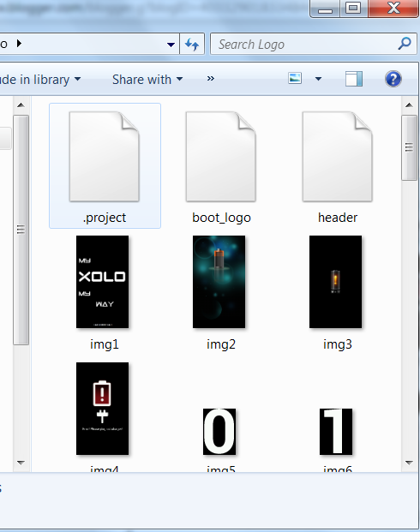The height and width of the screenshot is (532, 420).
Task: Expand the breadcrumb arrow in address bar
Action: coord(20,44)
